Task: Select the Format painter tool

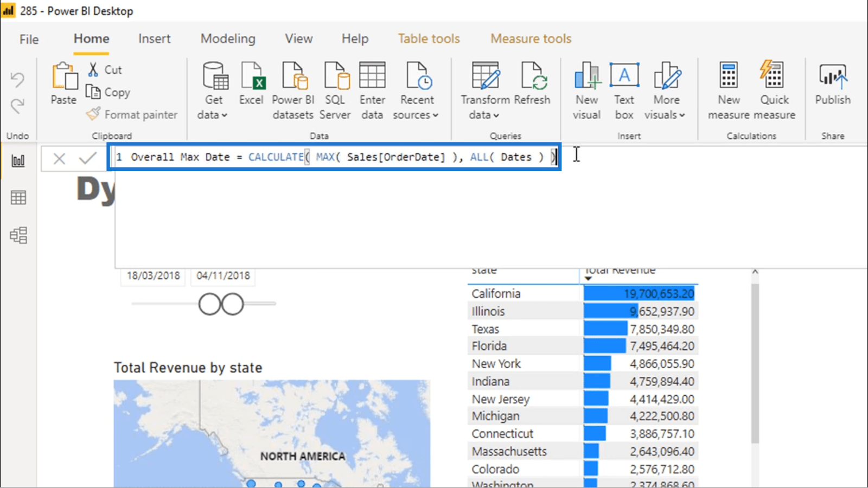Action: tap(132, 114)
